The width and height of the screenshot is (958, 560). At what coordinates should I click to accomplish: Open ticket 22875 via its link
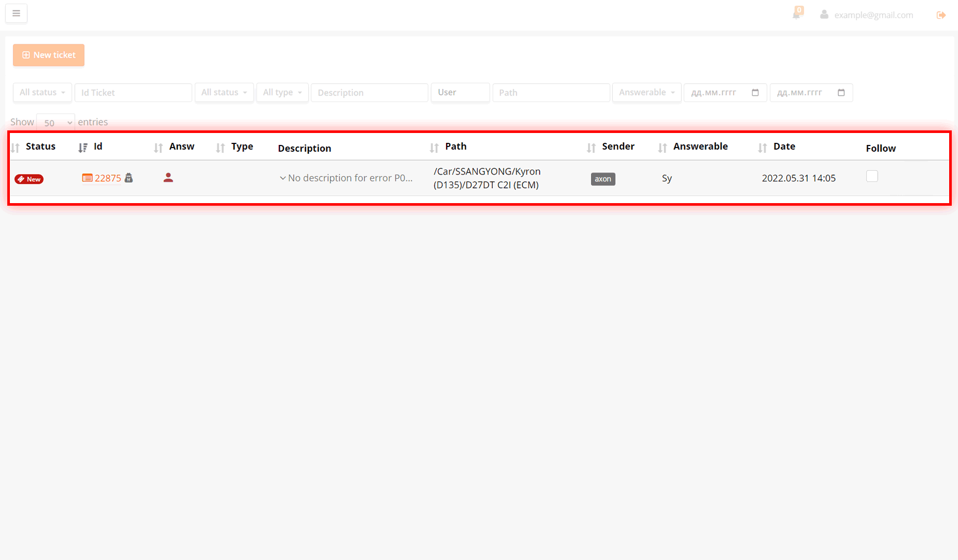pyautogui.click(x=107, y=178)
